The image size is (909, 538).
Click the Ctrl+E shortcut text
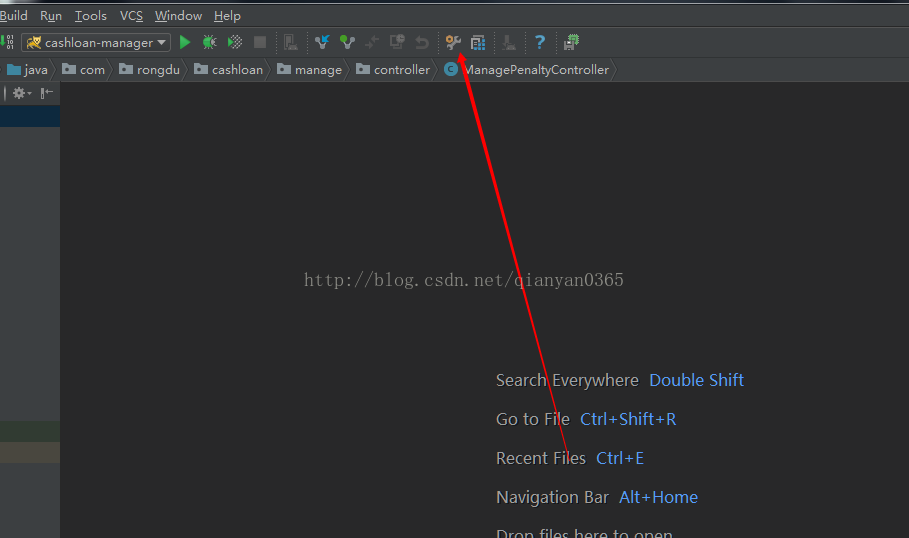click(x=620, y=458)
